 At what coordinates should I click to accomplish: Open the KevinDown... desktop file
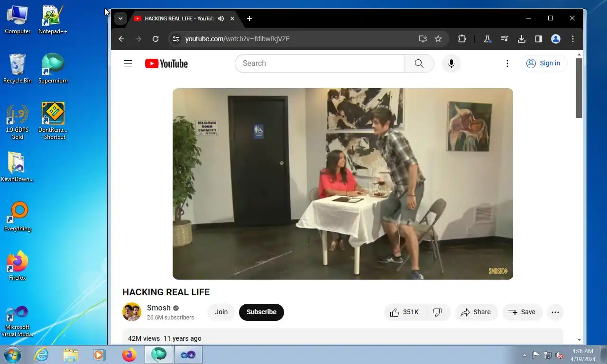[x=18, y=167]
